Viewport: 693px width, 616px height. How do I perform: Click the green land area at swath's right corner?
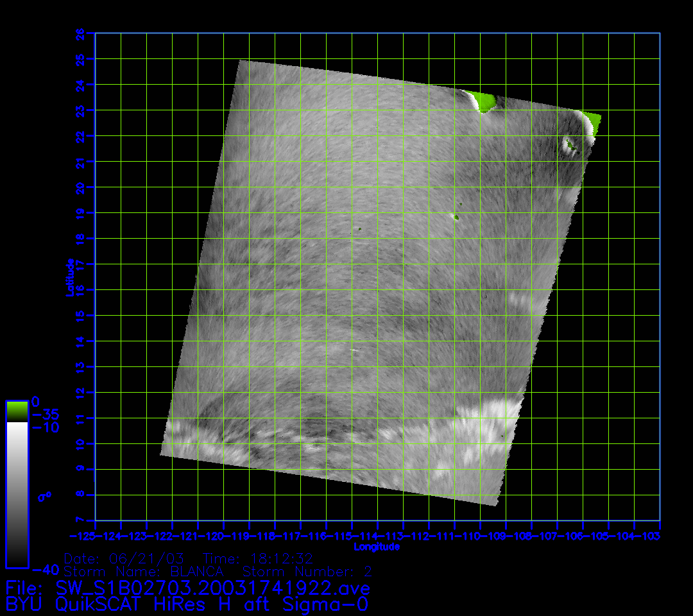coord(593,122)
